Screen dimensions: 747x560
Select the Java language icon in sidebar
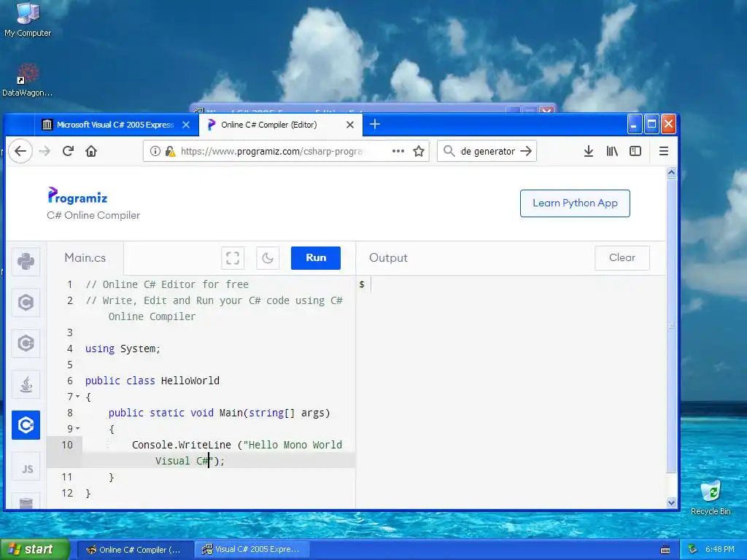click(x=26, y=384)
